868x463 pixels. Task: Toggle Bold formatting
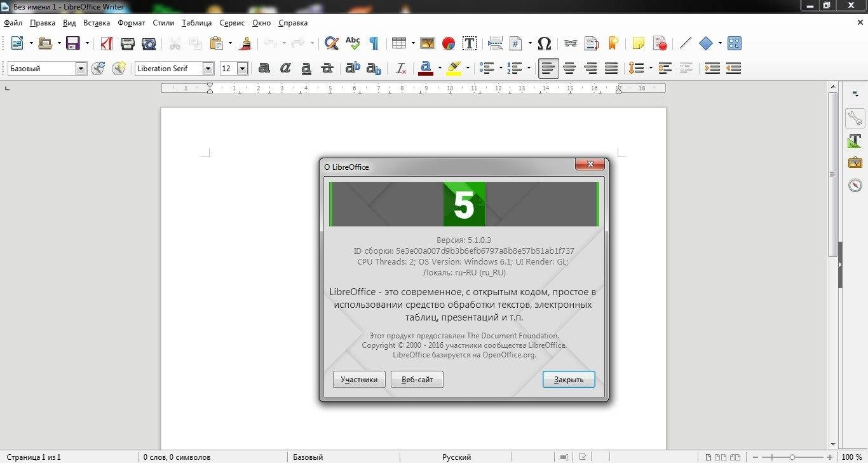click(264, 68)
